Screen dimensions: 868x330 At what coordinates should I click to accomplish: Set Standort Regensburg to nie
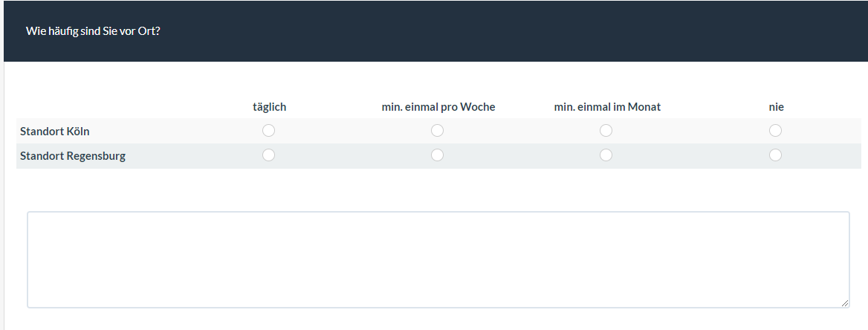pos(776,155)
